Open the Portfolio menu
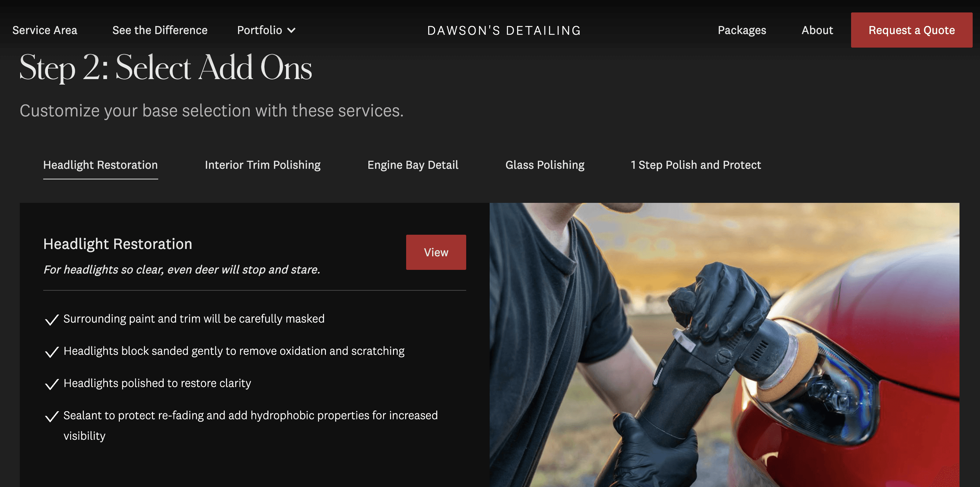980x487 pixels. (266, 30)
